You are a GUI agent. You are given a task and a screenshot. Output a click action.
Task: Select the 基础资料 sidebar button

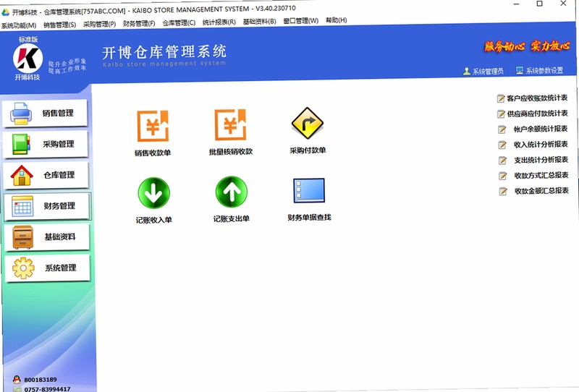point(47,237)
